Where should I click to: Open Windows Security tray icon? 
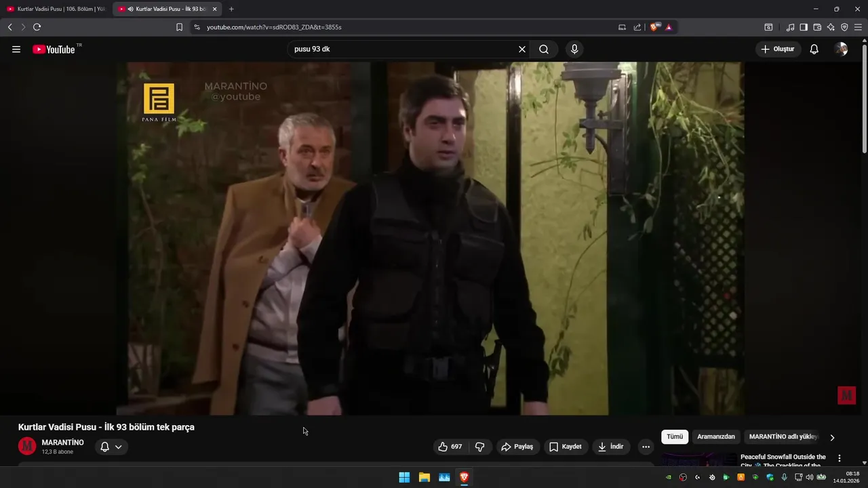[770, 477]
